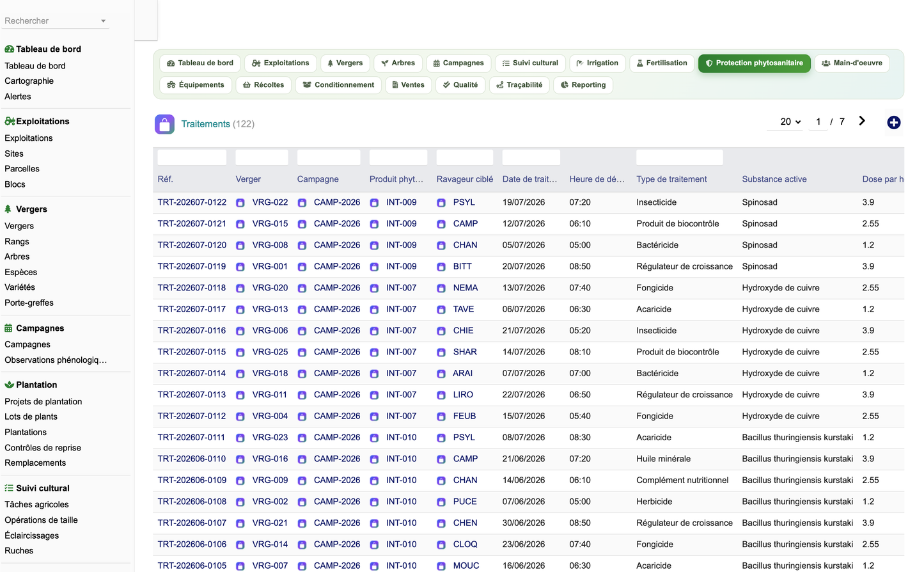The height and width of the screenshot is (572, 924).
Task: Open the Reporting tab
Action: pos(583,85)
